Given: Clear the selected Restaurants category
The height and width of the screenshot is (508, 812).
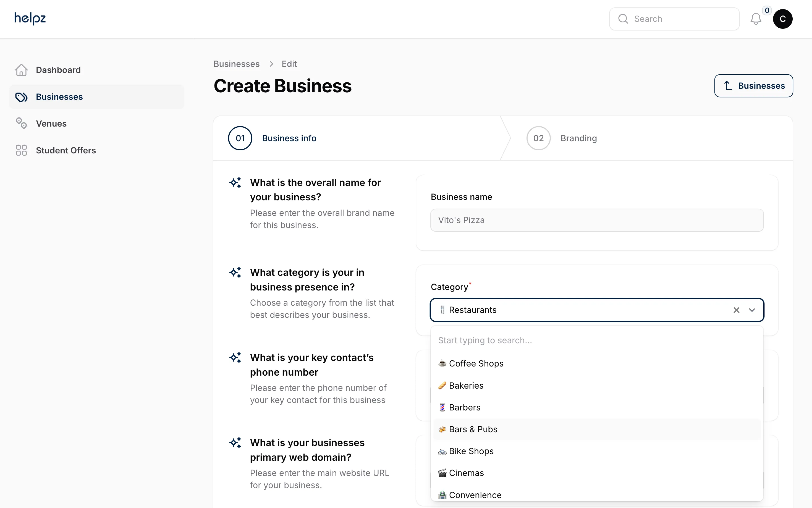Looking at the screenshot, I should click(x=736, y=310).
